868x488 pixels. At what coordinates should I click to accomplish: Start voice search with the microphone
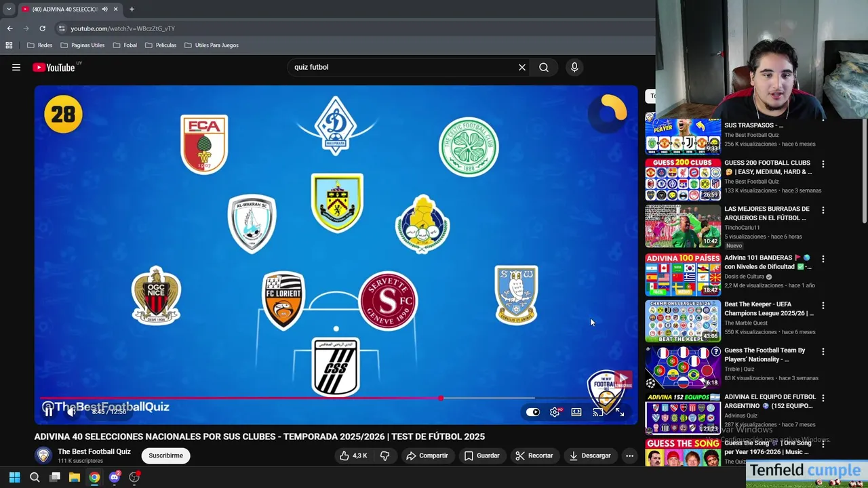point(574,67)
